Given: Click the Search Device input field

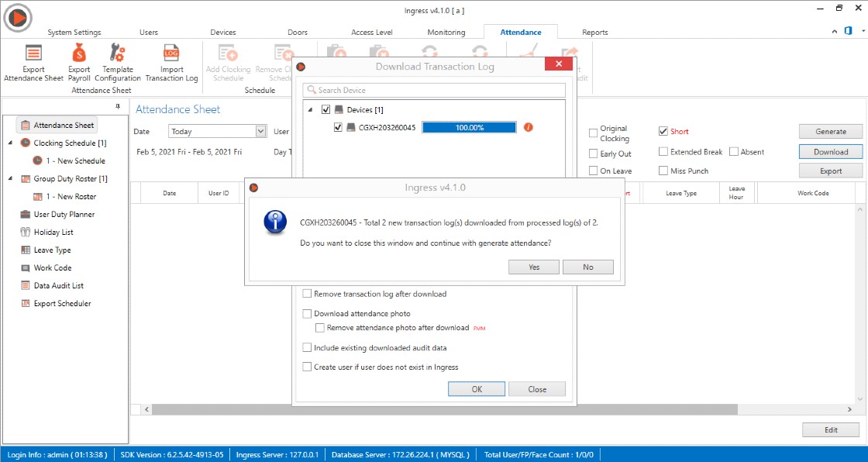Looking at the screenshot, I should click(x=434, y=90).
